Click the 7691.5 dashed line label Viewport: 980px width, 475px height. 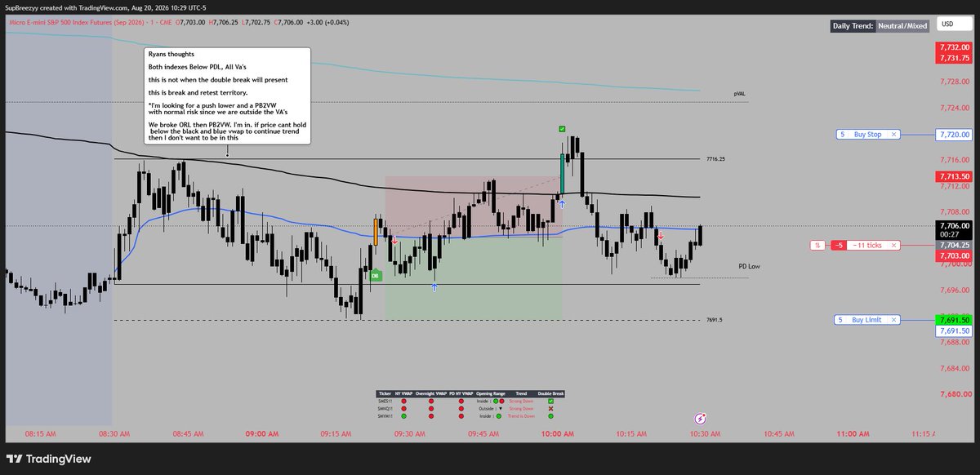tap(714, 320)
